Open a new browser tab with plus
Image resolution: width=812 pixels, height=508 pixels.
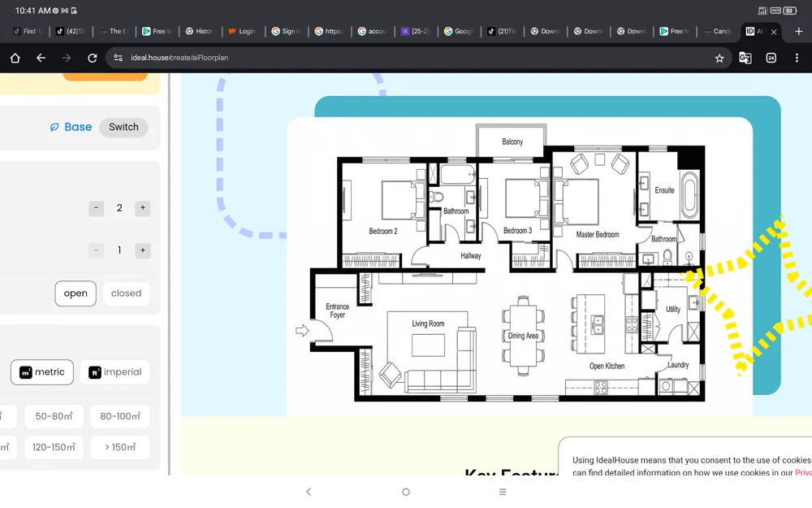tap(798, 32)
